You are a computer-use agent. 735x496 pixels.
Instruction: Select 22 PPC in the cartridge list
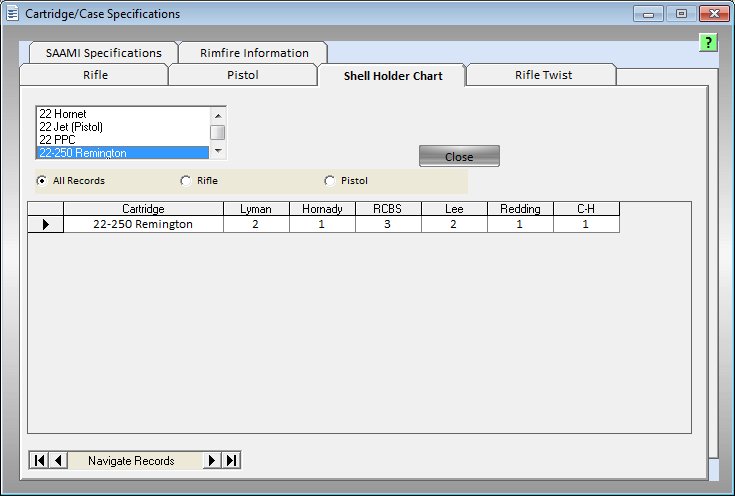tap(57, 140)
